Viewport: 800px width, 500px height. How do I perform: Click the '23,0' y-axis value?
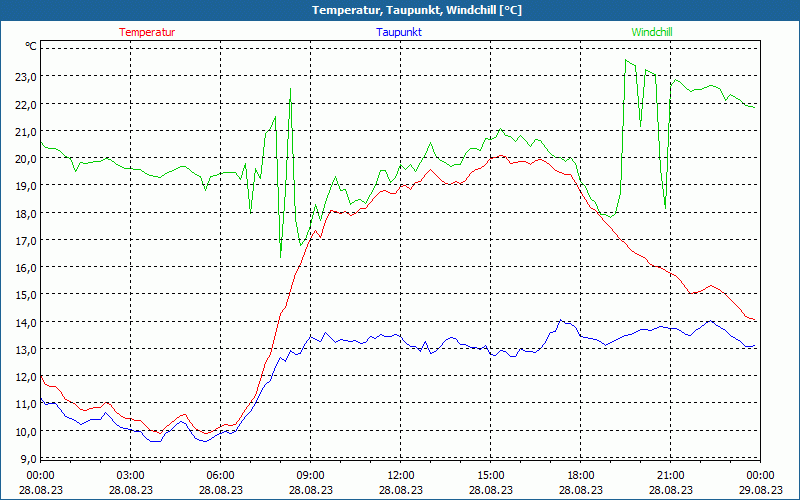coord(26,77)
